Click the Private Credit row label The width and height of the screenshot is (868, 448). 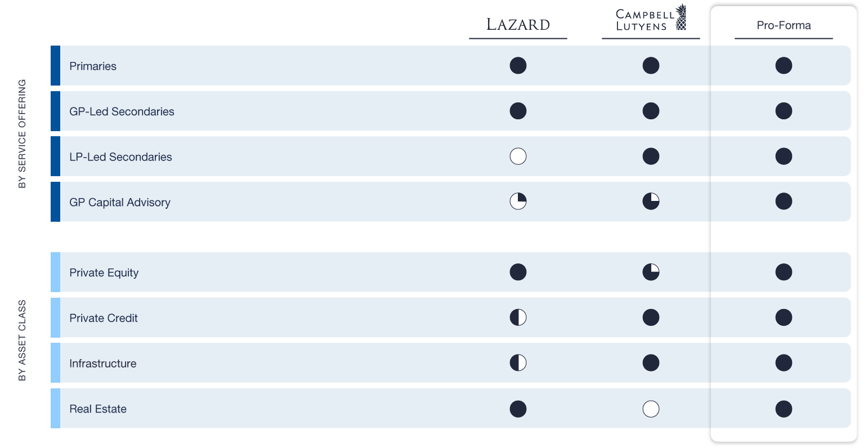coord(104,318)
